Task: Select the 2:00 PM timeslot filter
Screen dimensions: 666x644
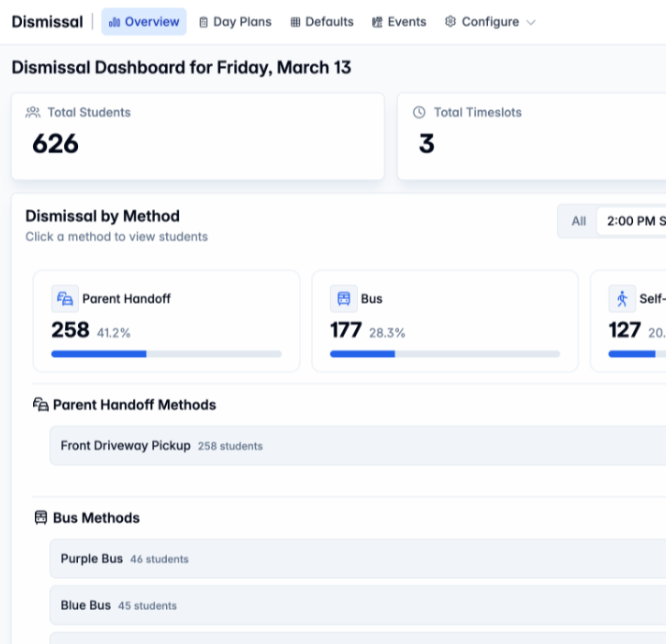Action: [632, 221]
